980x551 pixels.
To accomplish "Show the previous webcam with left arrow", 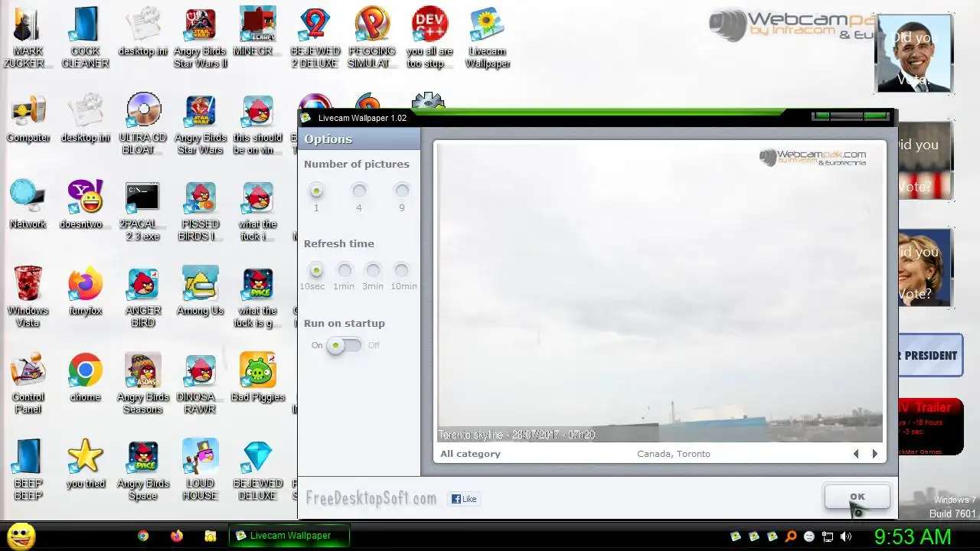I will (856, 454).
